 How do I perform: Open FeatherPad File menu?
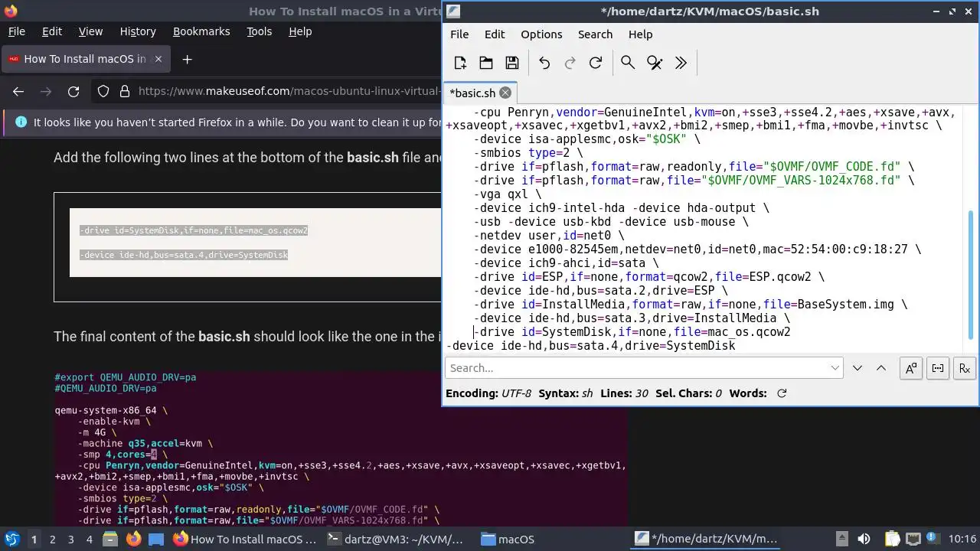pos(459,34)
